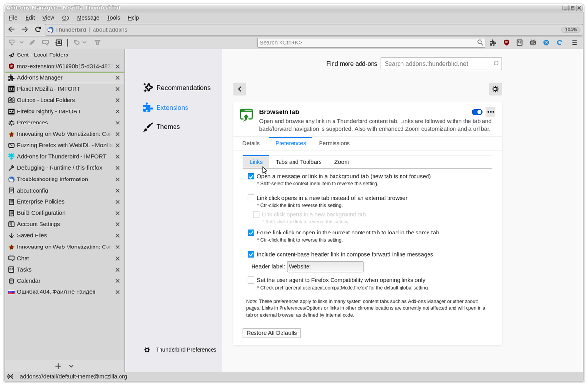Switch to the Permissions tab
The width and height of the screenshot is (588, 386).
(x=334, y=143)
